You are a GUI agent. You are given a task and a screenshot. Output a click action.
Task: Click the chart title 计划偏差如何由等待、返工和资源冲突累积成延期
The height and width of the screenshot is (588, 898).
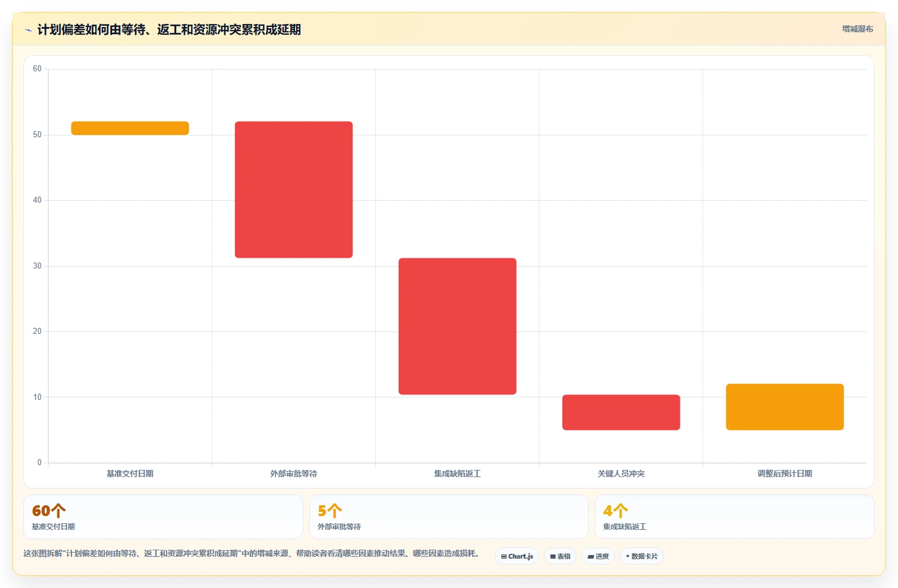click(169, 29)
